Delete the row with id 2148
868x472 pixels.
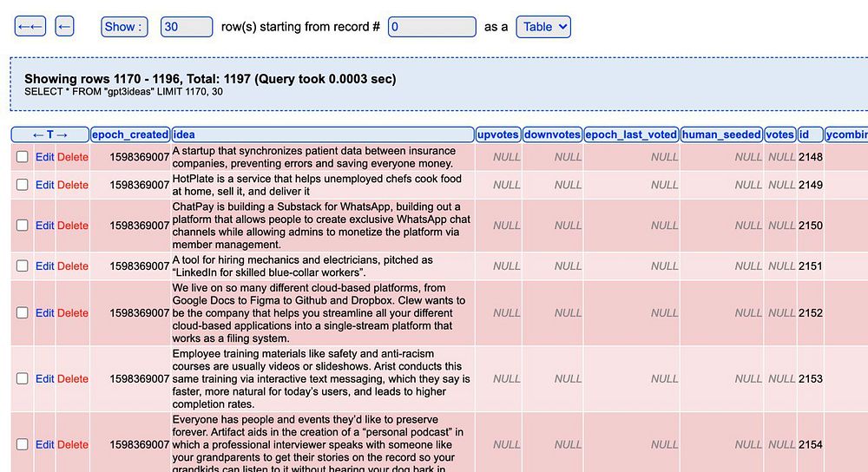[x=73, y=156]
